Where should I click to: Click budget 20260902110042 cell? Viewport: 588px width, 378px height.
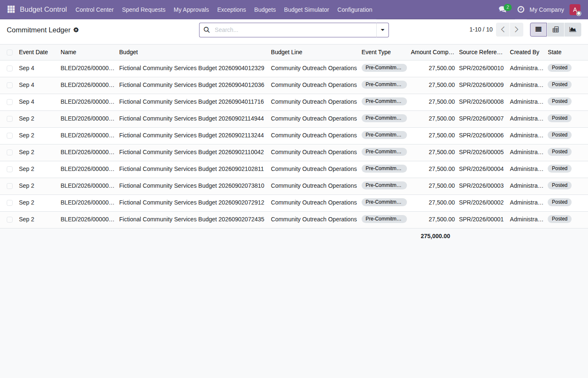point(192,152)
